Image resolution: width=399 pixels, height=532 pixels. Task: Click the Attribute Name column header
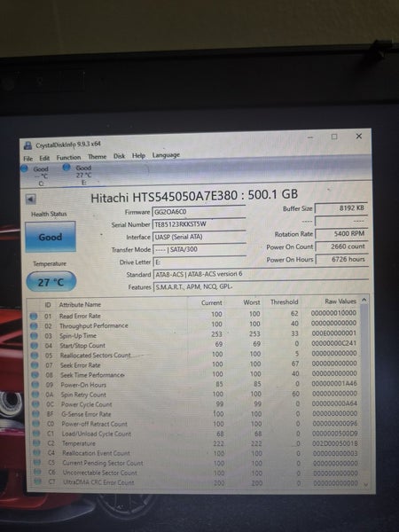[80, 304]
